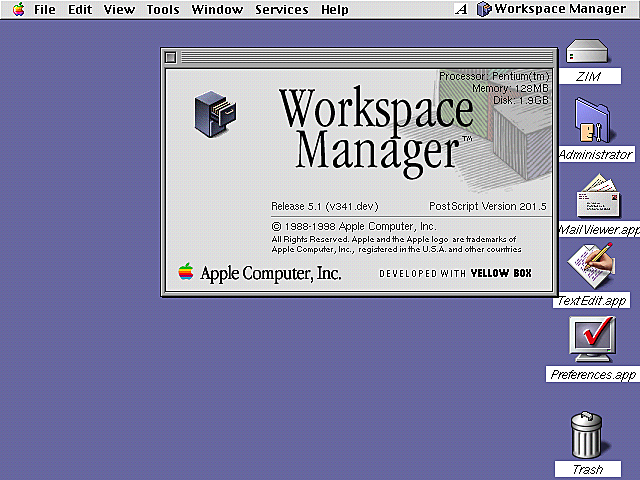
Task: Click the 'Release 5.1 (v341.dev)' text
Action: (325, 207)
